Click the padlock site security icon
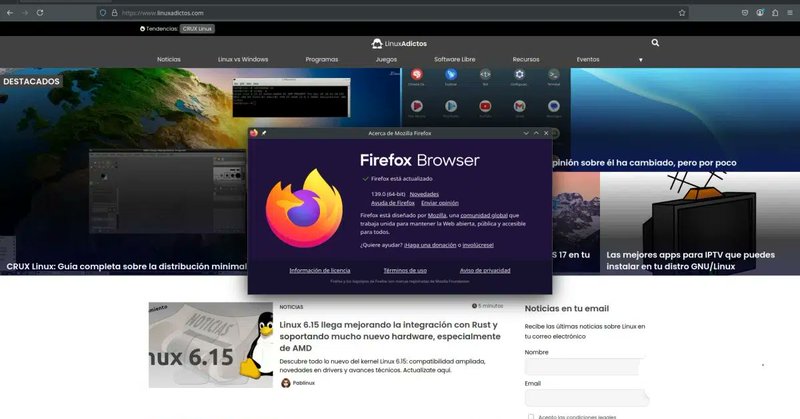Image resolution: width=800 pixels, height=419 pixels. pos(114,13)
